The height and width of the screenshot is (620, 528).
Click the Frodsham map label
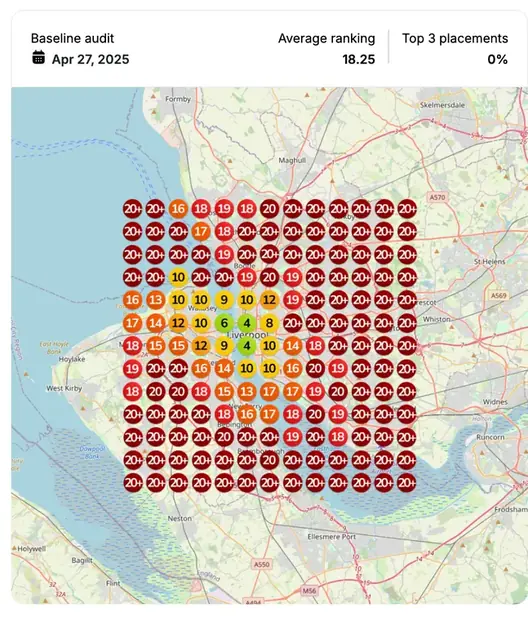click(x=511, y=510)
